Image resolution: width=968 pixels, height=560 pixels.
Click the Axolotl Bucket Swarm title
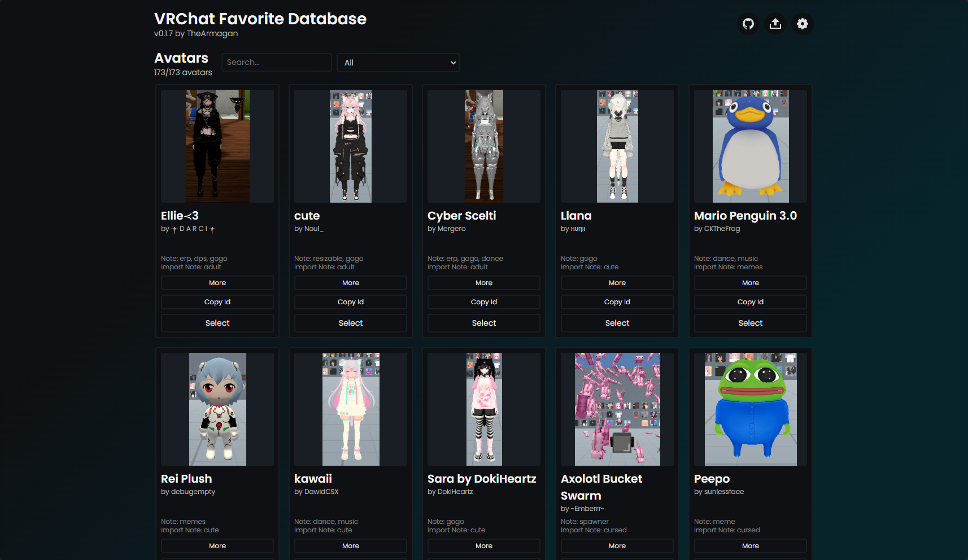tap(601, 487)
